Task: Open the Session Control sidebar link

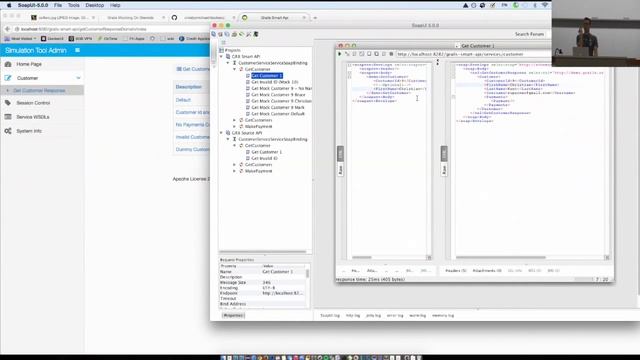Action: pos(33,103)
